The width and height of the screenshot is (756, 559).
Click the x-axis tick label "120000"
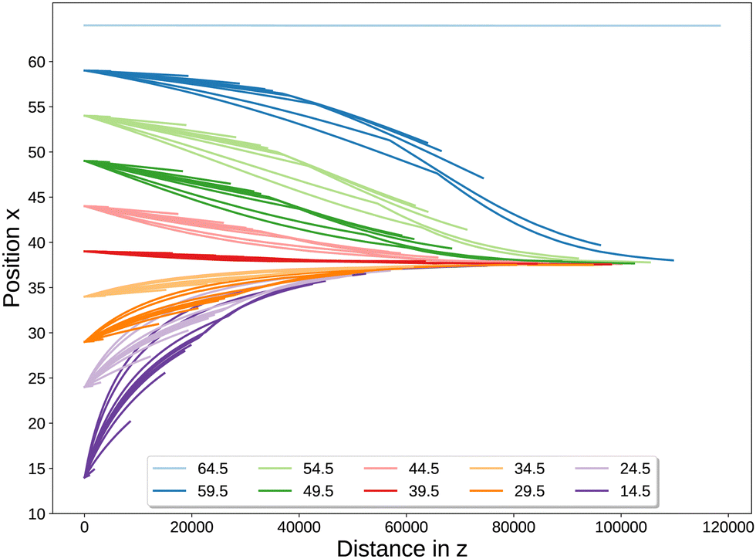coord(727,527)
